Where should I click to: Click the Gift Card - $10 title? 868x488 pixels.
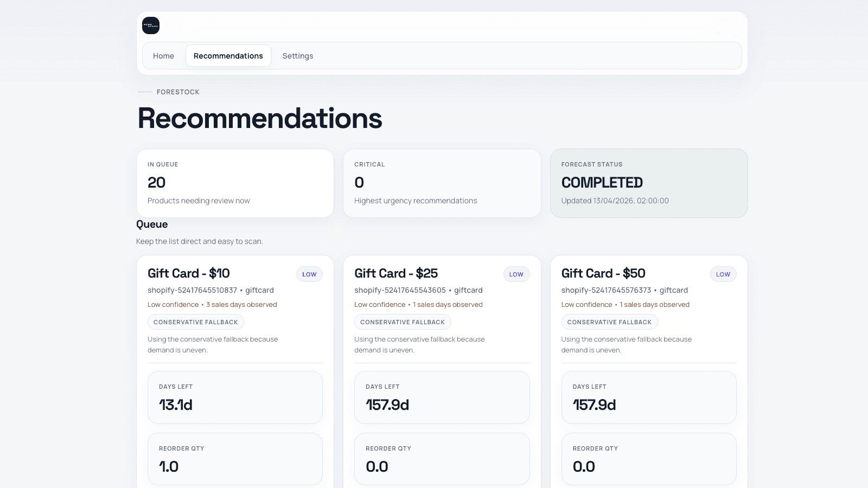coord(189,273)
